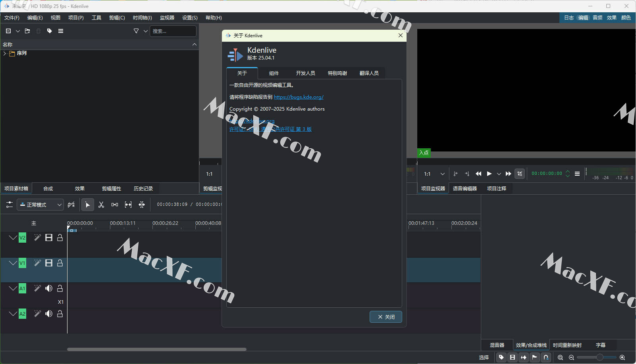This screenshot has width=636, height=364.
Task: Mute the A1 audio track
Action: (49, 288)
